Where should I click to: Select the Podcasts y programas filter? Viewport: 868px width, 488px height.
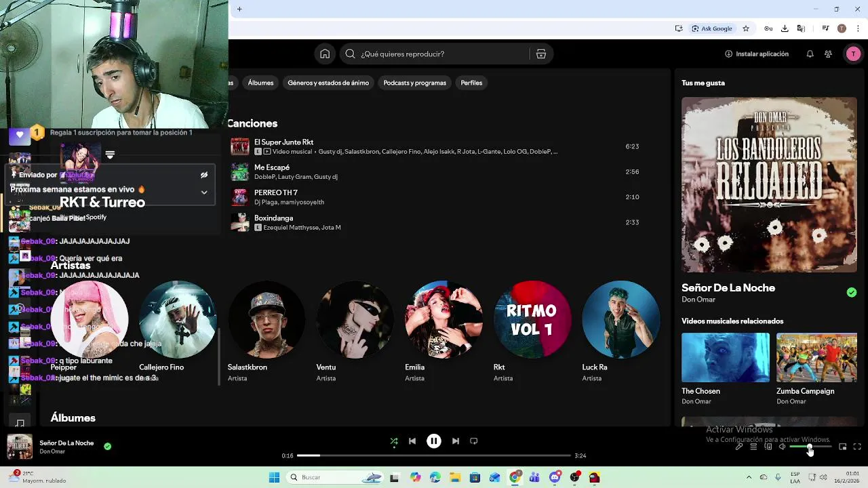tap(415, 83)
